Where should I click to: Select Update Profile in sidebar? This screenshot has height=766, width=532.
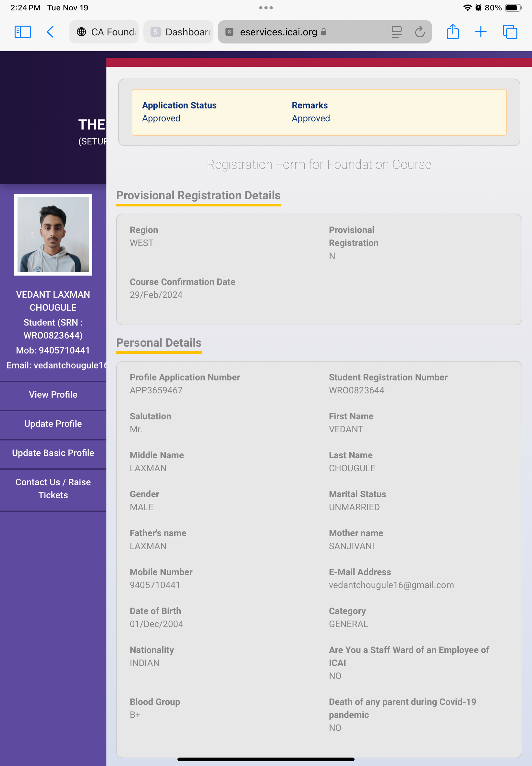(x=53, y=424)
